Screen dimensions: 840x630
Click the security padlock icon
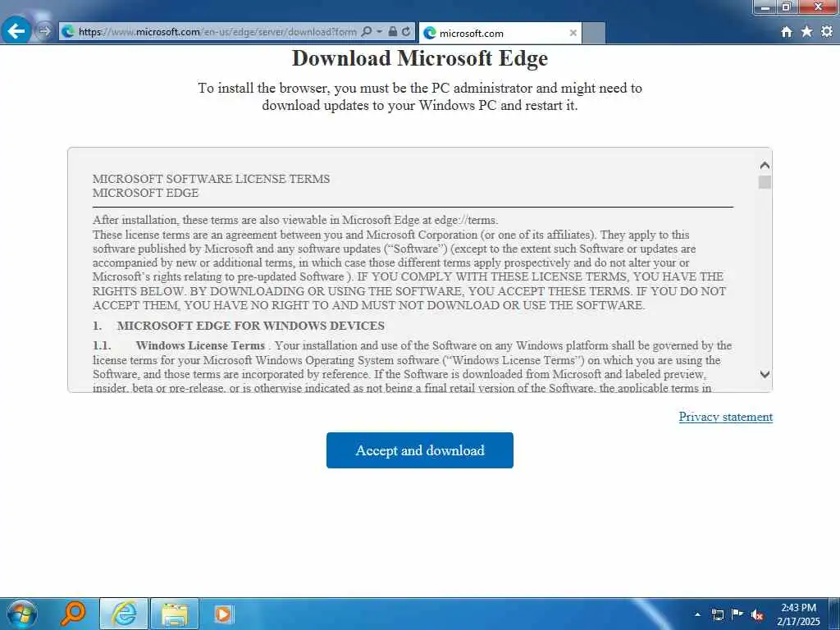(x=393, y=32)
